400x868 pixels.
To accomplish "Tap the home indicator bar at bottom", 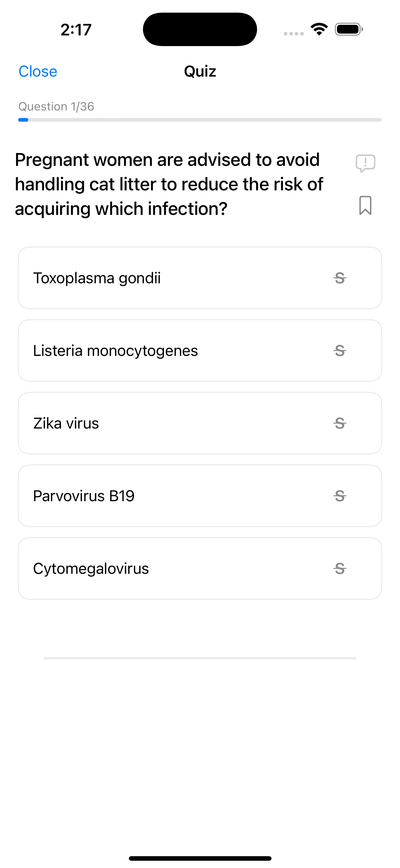I will point(200,858).
